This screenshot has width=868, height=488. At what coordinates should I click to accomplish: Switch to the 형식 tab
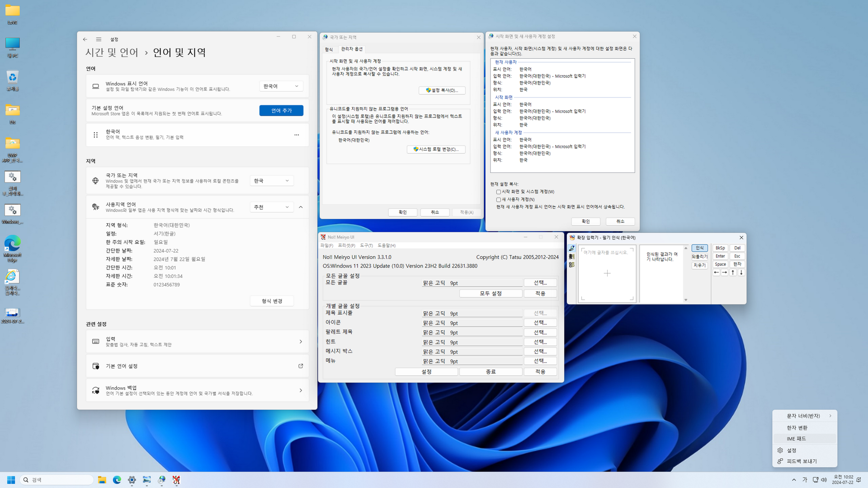tap(329, 49)
